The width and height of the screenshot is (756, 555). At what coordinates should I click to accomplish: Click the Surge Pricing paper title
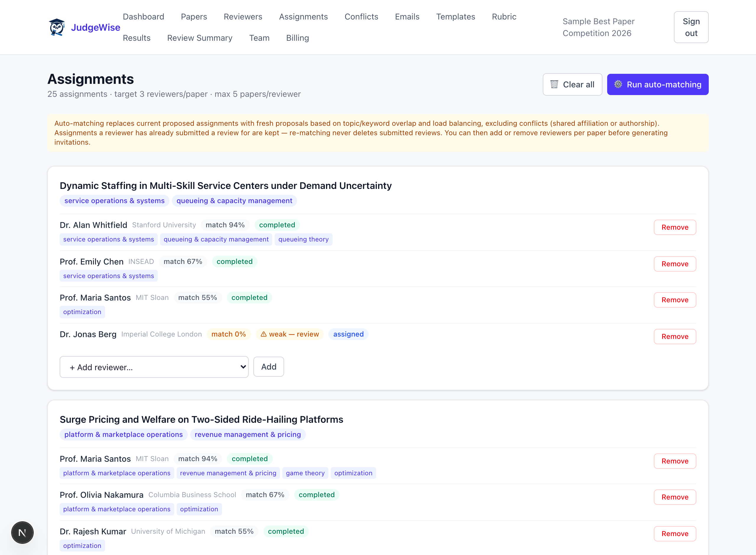[201, 419]
